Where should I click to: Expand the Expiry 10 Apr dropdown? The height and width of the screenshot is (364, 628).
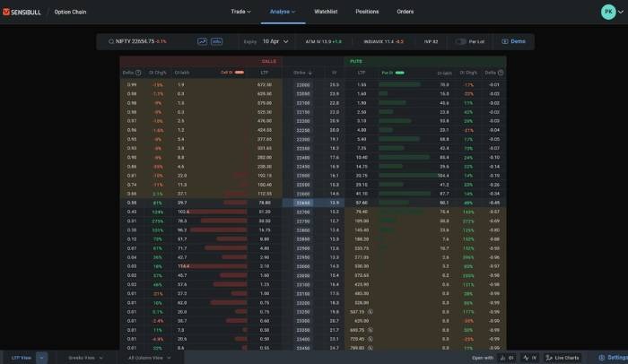click(x=274, y=41)
